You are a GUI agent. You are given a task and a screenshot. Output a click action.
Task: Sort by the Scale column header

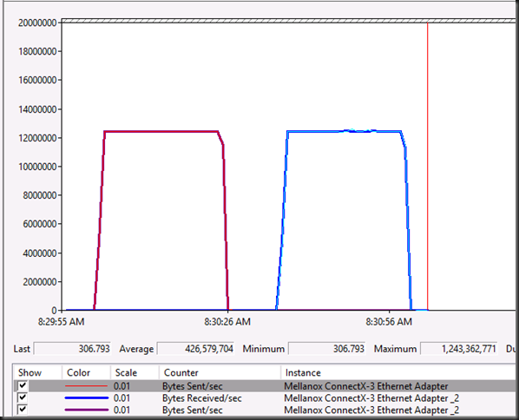[x=126, y=372]
